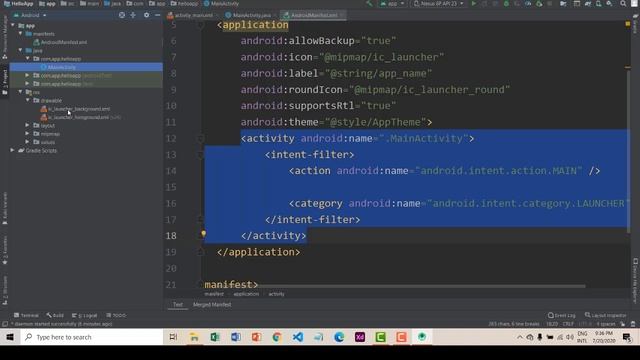Open the TODO tool window
The image size is (640, 360).
click(116, 315)
